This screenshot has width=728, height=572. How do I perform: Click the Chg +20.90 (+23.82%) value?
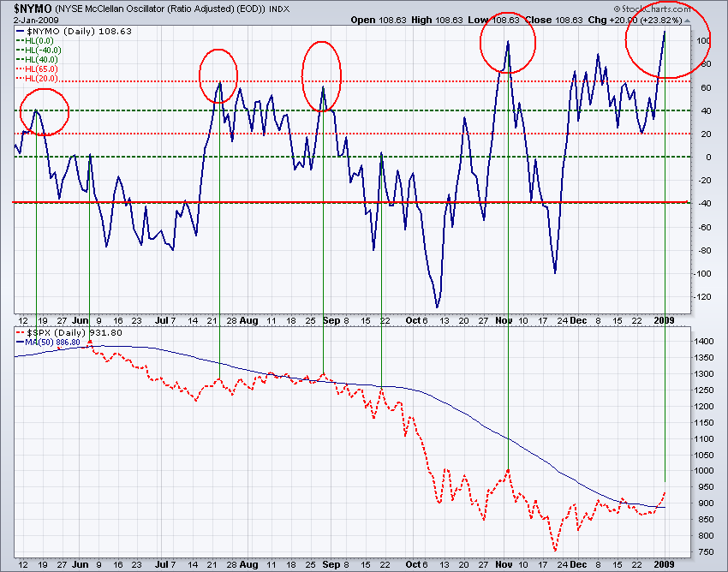pyautogui.click(x=635, y=20)
